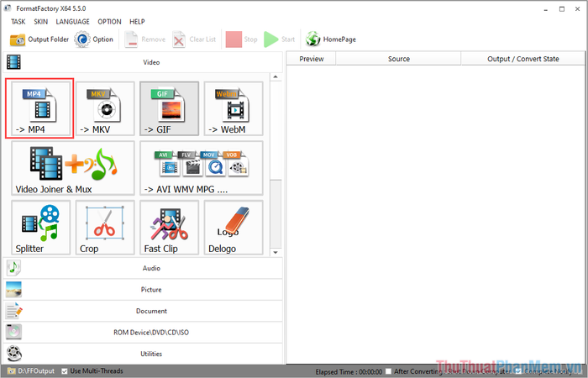Open the GIF conversion tile

169,108
